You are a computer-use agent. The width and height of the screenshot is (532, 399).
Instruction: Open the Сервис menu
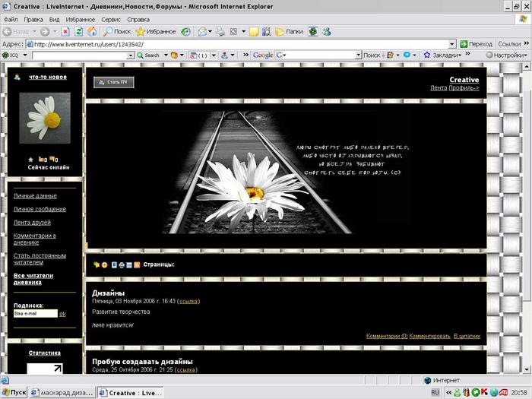pos(110,19)
